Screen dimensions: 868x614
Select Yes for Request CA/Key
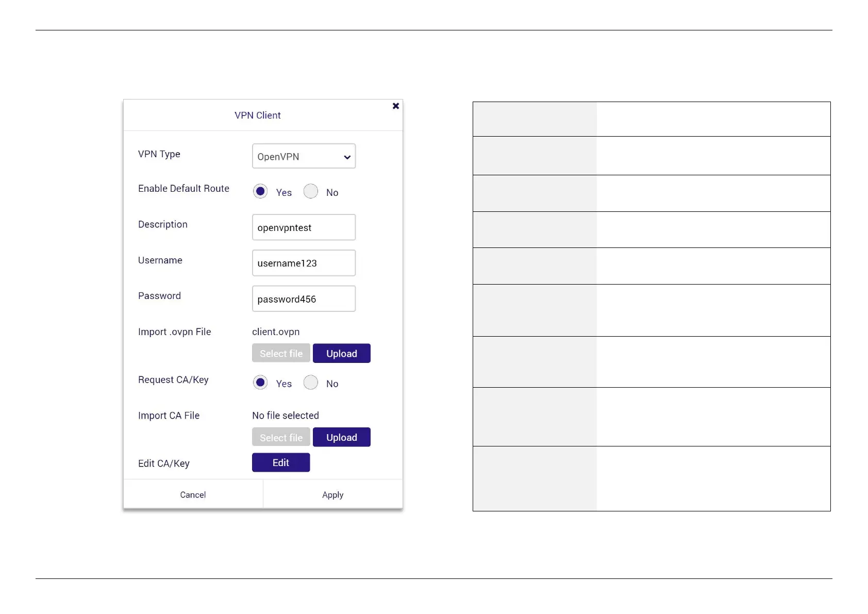click(260, 383)
